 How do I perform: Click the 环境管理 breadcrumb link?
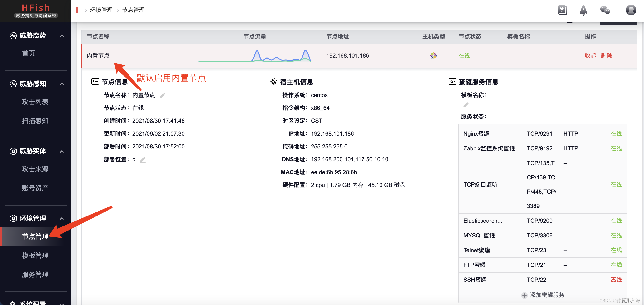coord(101,10)
